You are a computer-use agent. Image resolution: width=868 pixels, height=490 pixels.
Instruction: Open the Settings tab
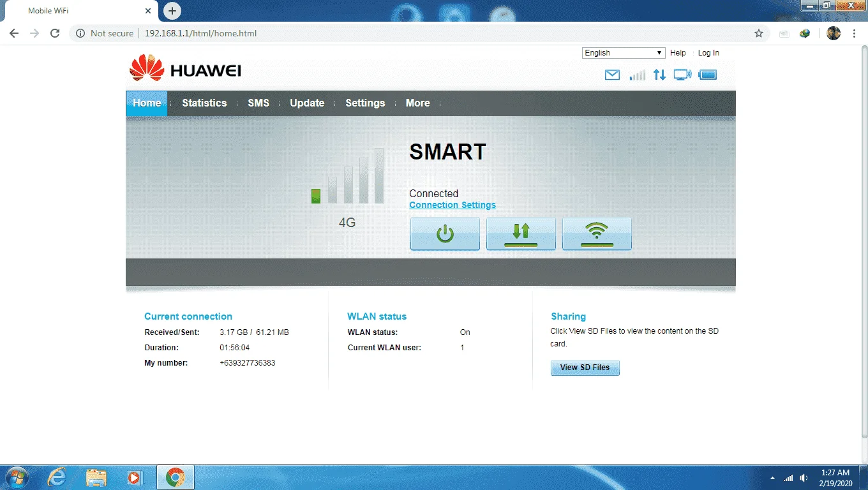365,103
